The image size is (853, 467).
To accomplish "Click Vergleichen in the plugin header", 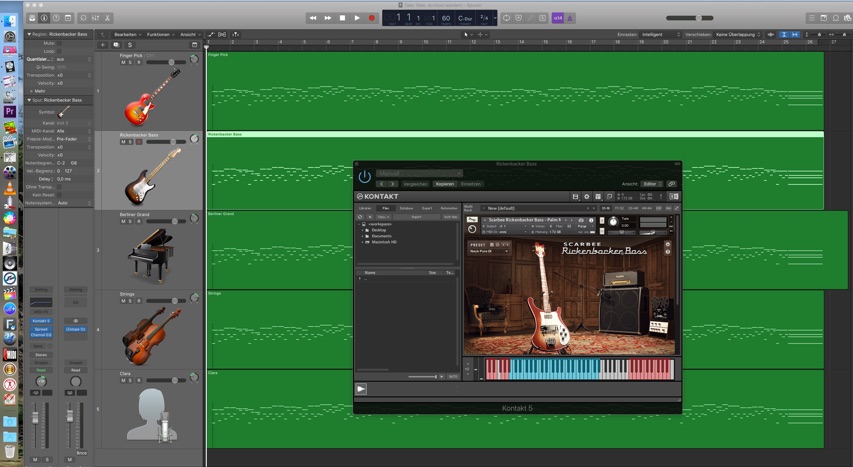I will click(x=416, y=184).
